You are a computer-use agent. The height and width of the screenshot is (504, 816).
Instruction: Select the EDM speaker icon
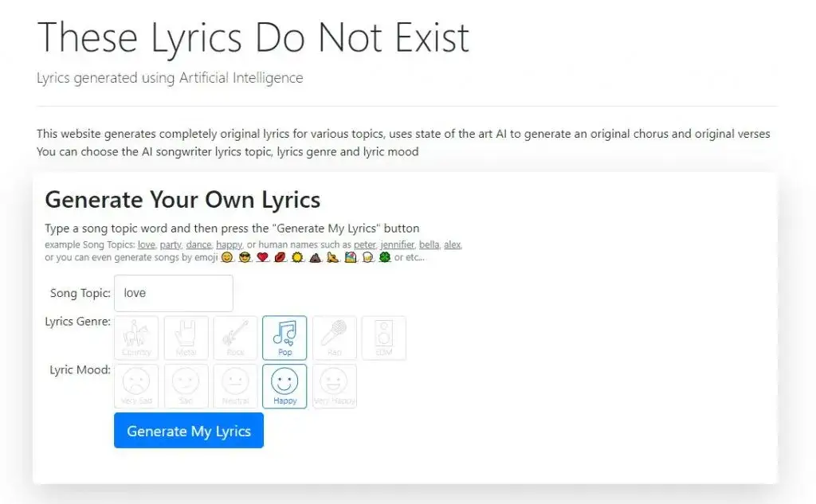click(383, 338)
